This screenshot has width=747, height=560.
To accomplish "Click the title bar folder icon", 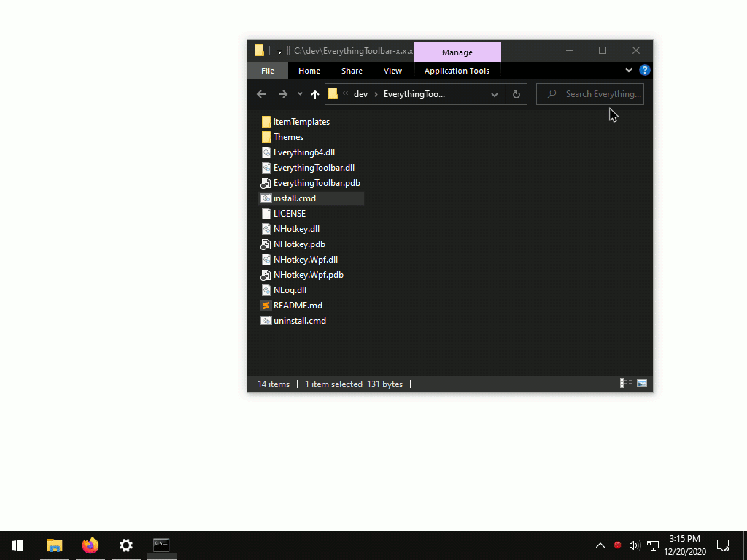I will pos(259,50).
